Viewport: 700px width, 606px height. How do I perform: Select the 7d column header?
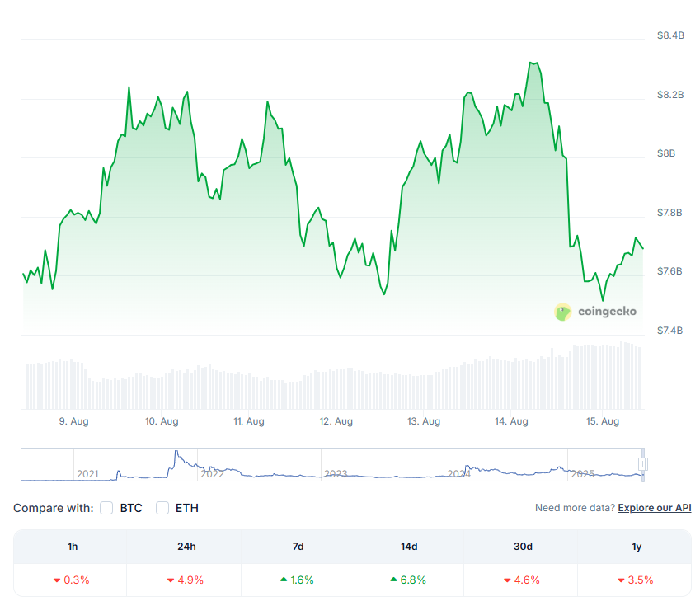[298, 546]
